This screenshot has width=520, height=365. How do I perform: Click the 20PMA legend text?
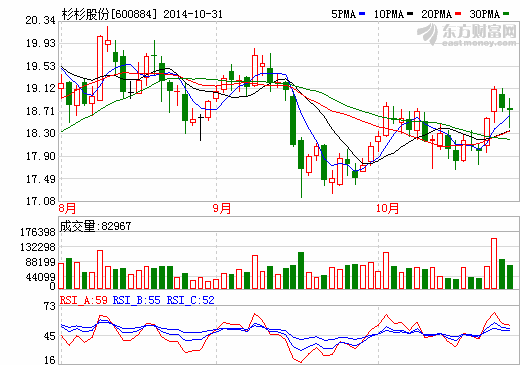[437, 14]
